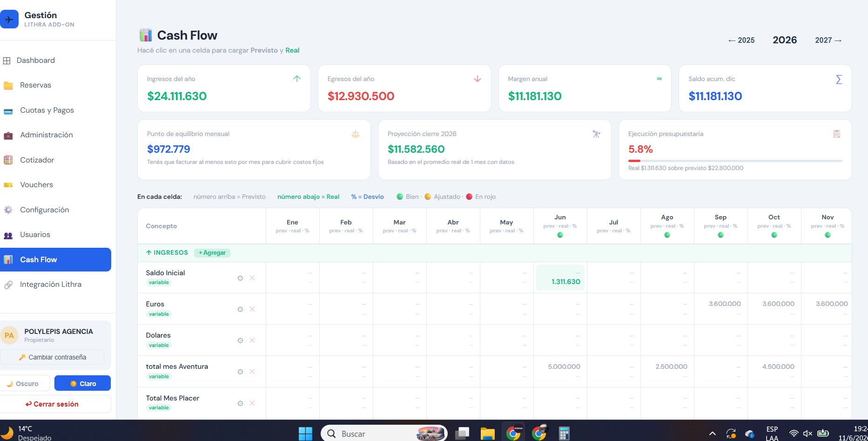Click the Configuración gear icon in sidebar
The image size is (868, 441).
pos(8,210)
